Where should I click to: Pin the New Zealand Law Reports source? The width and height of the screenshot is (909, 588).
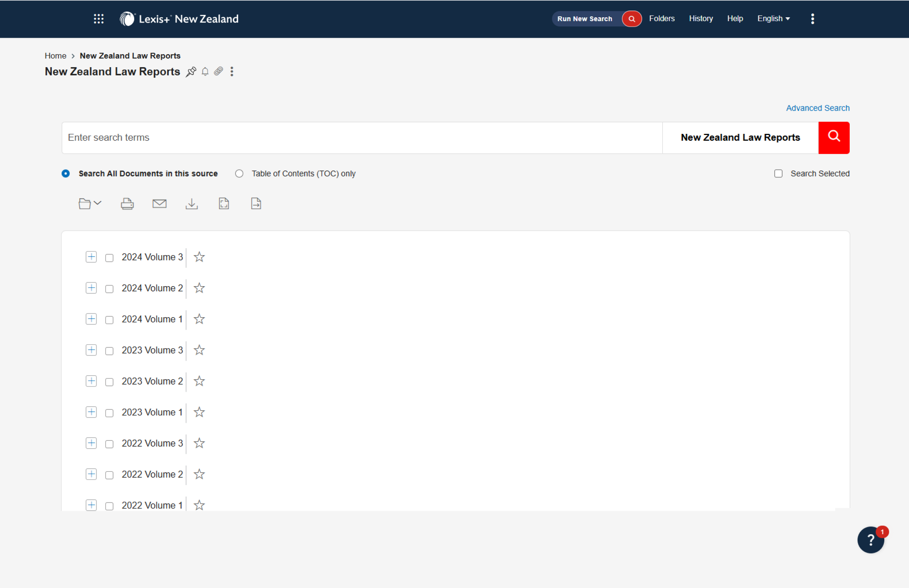pos(191,71)
